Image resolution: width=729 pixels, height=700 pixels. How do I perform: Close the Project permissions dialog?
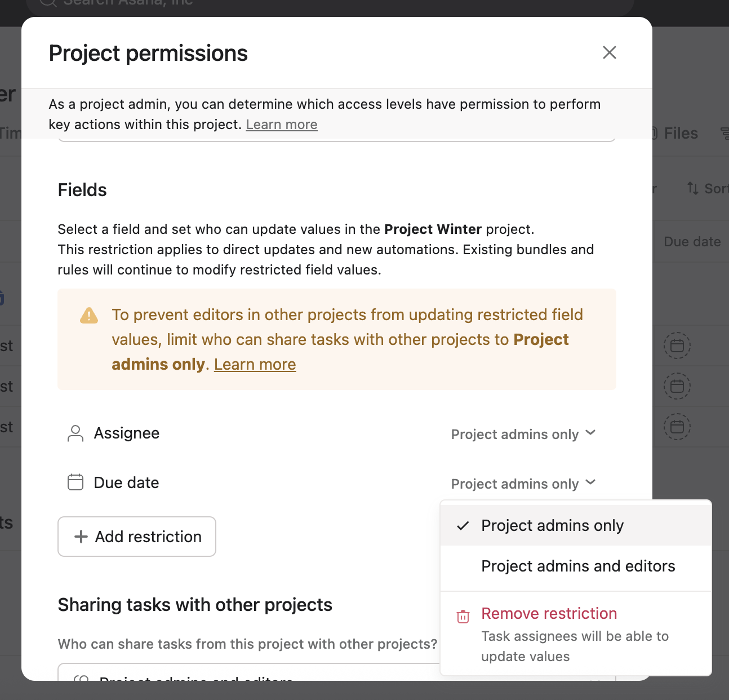click(x=609, y=52)
